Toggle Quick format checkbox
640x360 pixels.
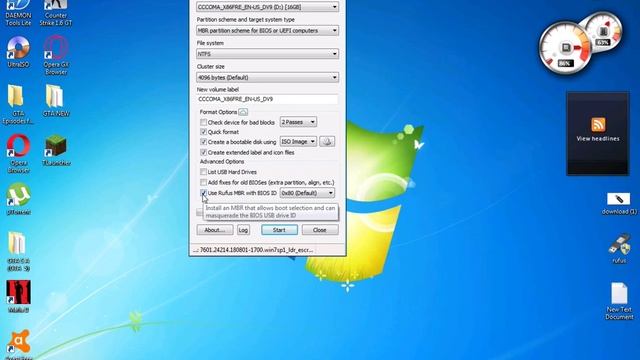pos(203,132)
